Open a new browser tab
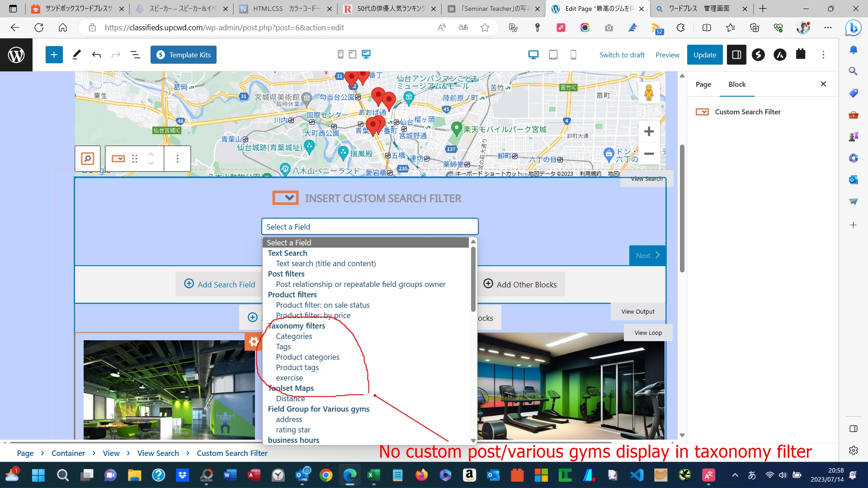The height and width of the screenshot is (488, 868). point(763,9)
